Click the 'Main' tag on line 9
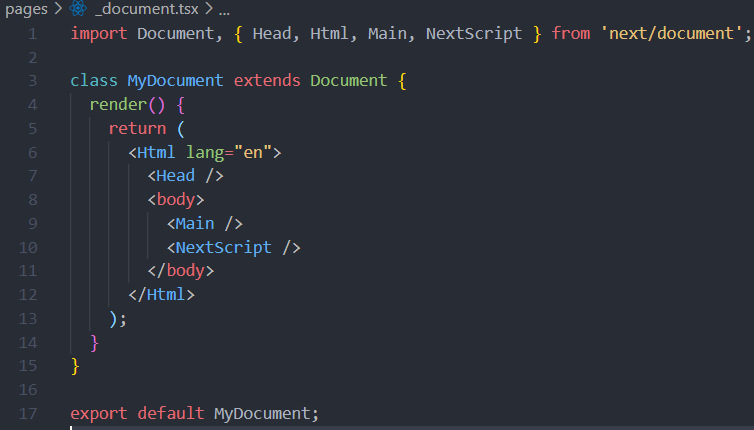Image resolution: width=754 pixels, height=430 pixels. 195,223
